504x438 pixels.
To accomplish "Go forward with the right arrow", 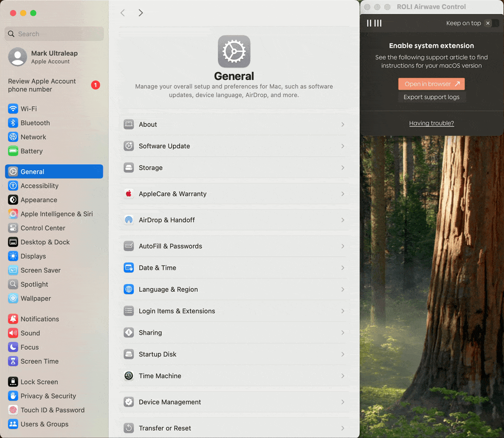I will (x=141, y=13).
